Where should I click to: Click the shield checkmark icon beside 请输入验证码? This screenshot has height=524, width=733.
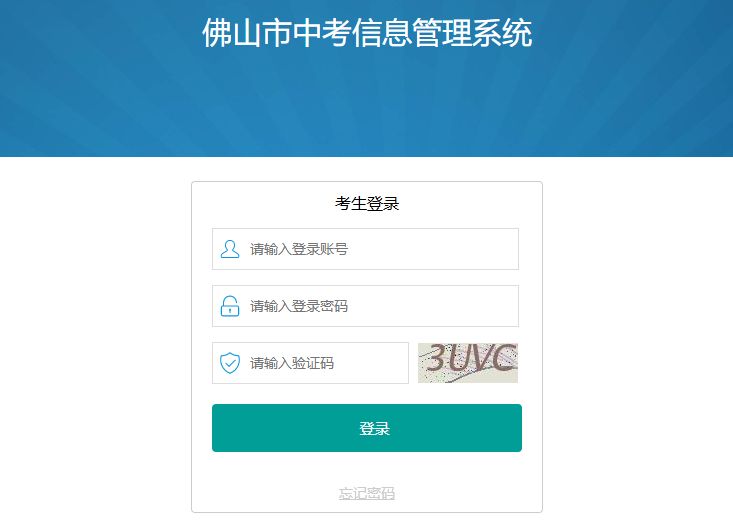point(230,363)
